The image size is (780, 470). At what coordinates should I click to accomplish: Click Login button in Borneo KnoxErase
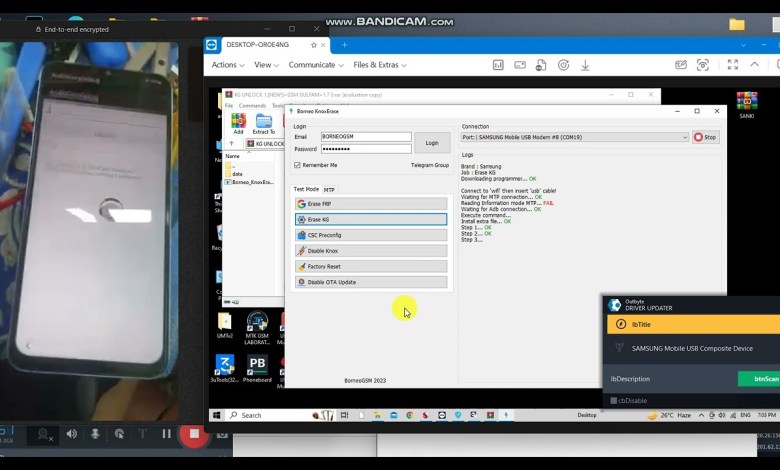432,143
